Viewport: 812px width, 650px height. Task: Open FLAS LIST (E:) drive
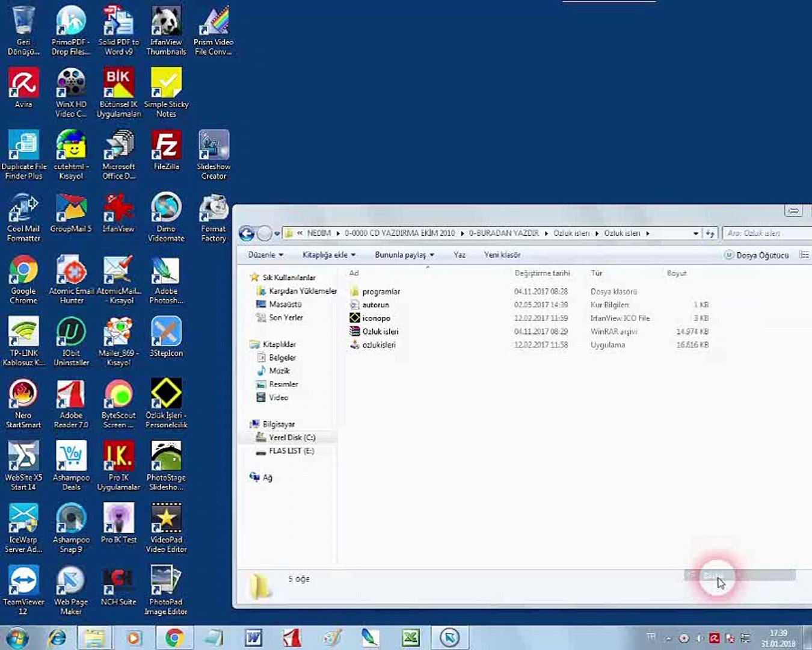coord(285,451)
